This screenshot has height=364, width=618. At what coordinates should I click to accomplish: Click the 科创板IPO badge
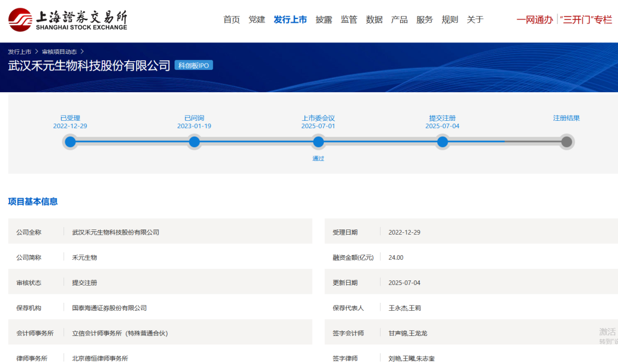pos(193,66)
